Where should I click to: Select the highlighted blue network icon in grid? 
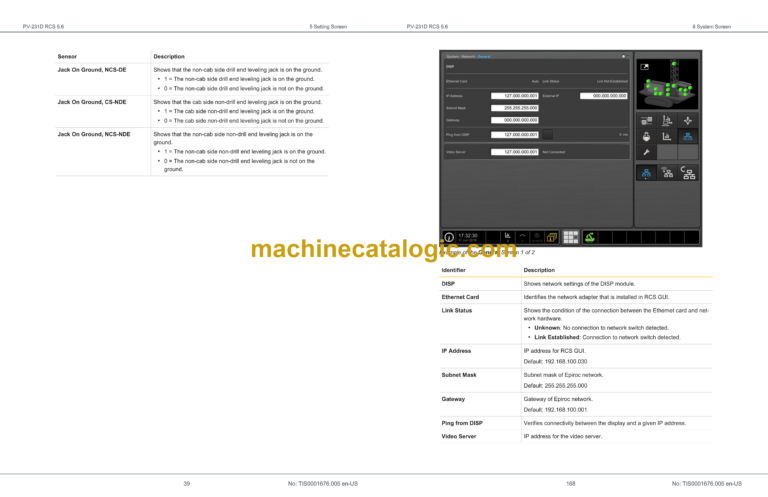(688, 137)
